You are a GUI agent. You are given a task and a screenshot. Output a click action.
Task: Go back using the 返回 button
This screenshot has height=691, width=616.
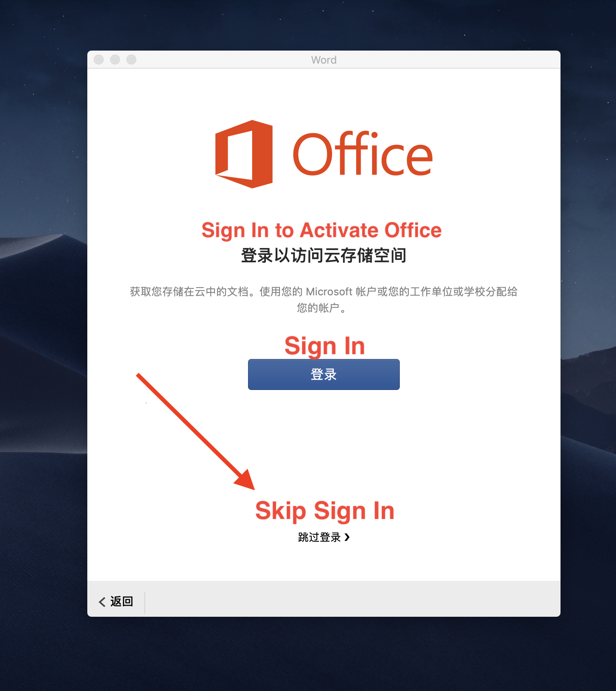pyautogui.click(x=116, y=601)
